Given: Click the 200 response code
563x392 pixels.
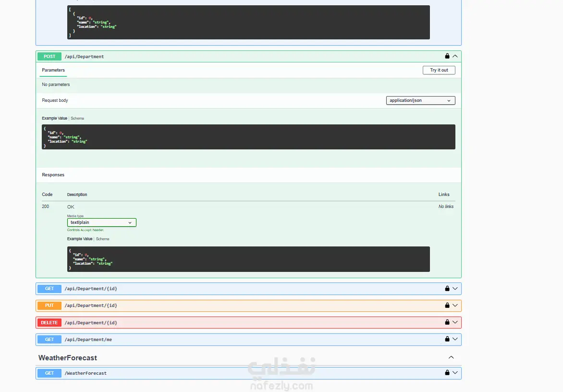Looking at the screenshot, I should point(45,207).
